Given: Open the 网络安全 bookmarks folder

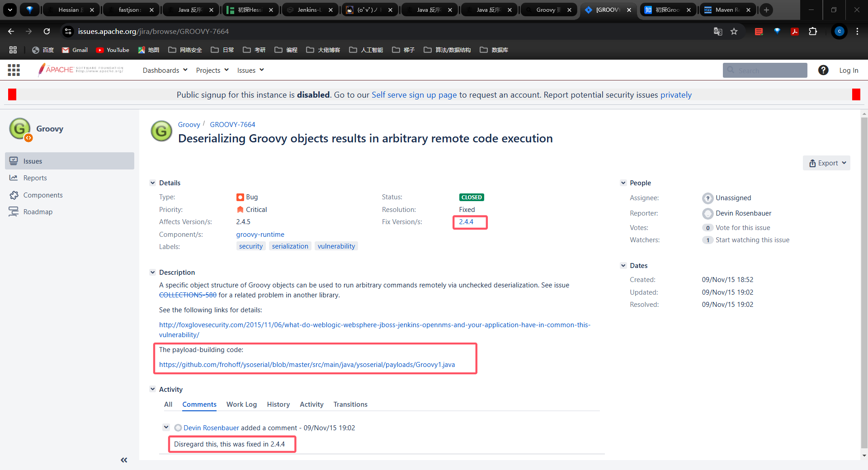Looking at the screenshot, I should tap(185, 50).
